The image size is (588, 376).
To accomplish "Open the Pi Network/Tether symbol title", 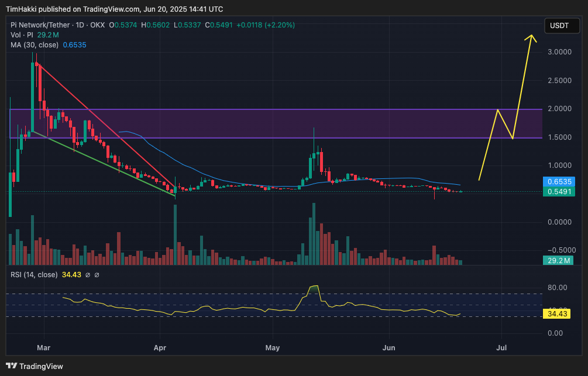I will (x=42, y=25).
